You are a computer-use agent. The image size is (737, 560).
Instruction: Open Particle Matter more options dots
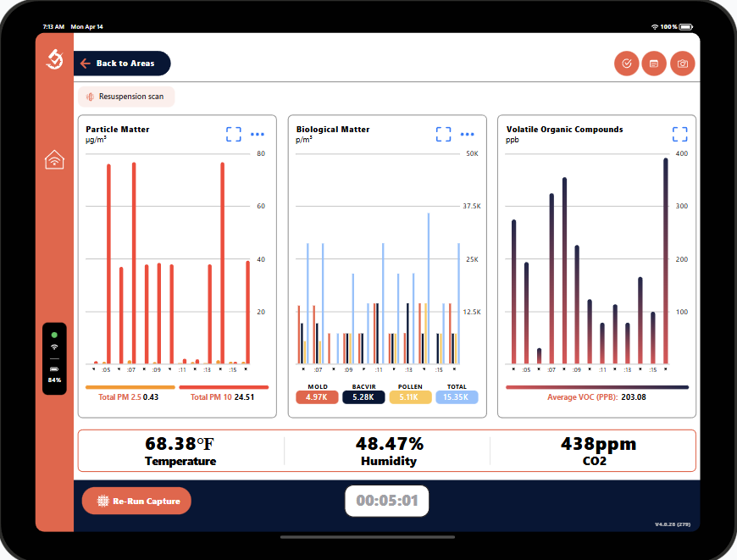(x=258, y=135)
